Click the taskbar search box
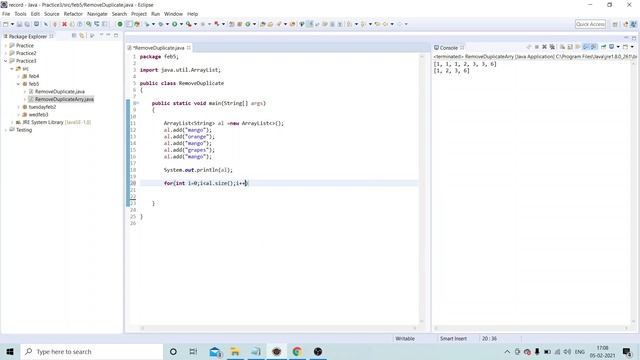640x360 pixels. 91,351
